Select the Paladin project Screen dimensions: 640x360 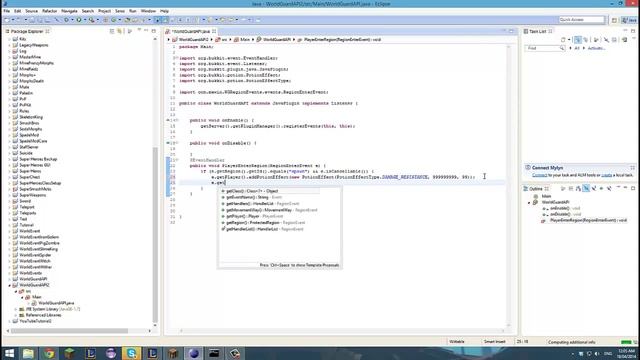(26, 93)
